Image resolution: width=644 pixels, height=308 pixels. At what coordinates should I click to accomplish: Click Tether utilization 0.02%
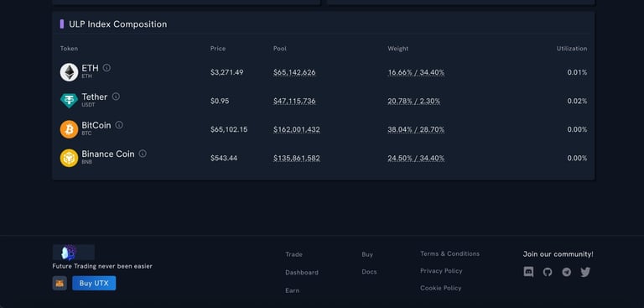(x=577, y=101)
